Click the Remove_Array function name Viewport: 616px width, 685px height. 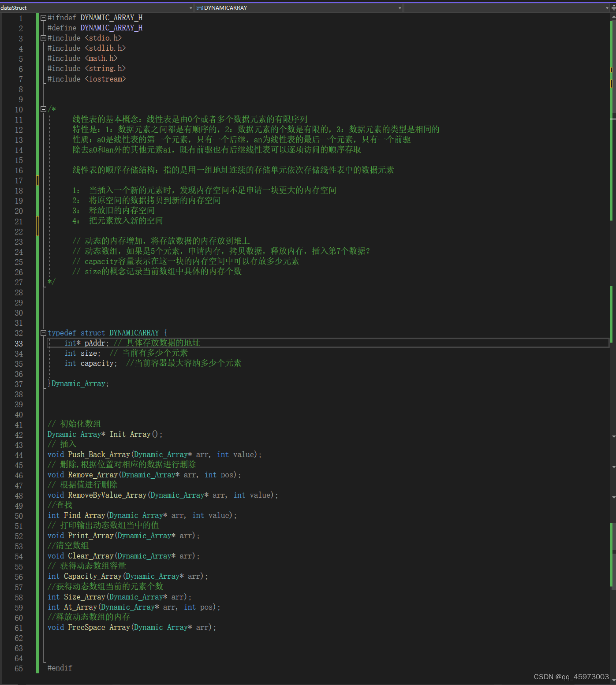pyautogui.click(x=93, y=475)
